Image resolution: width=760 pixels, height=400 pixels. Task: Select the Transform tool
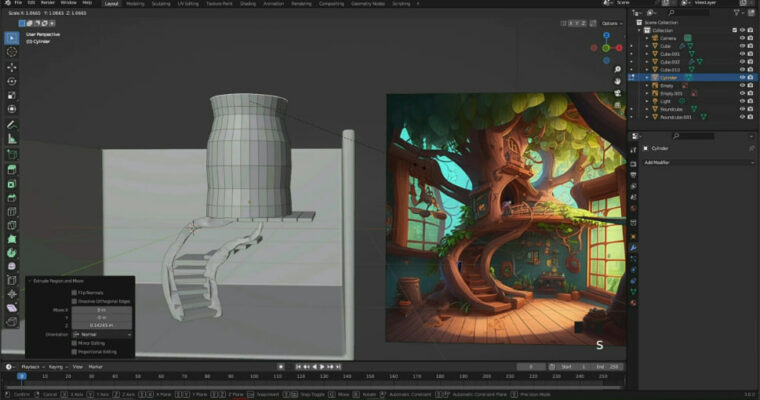point(12,109)
